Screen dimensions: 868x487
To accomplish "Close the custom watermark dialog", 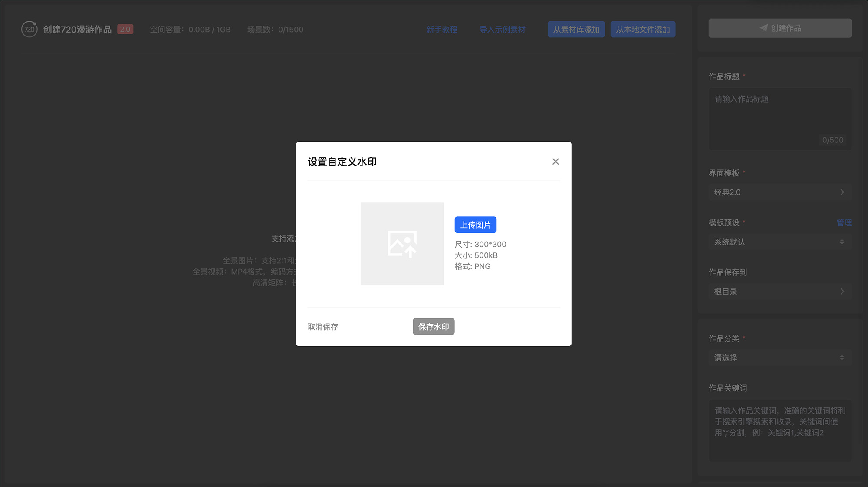I will pyautogui.click(x=555, y=162).
